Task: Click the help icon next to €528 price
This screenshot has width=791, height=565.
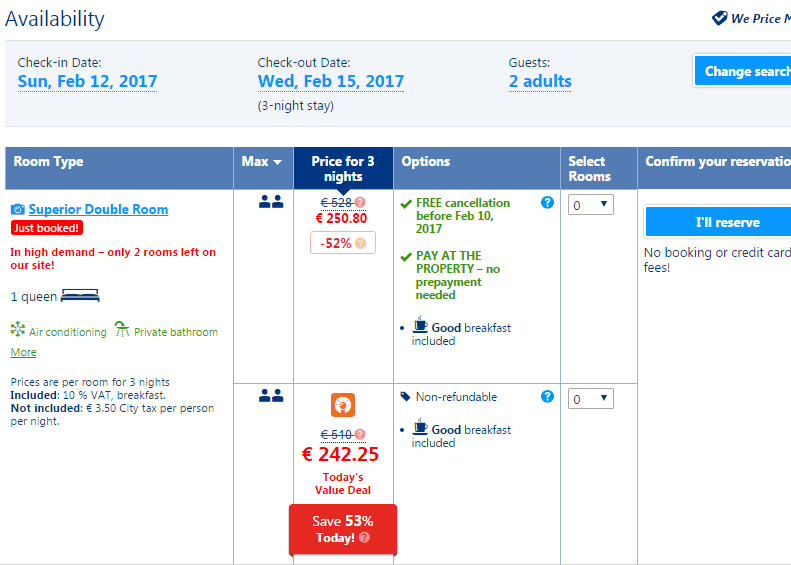Action: click(x=360, y=203)
